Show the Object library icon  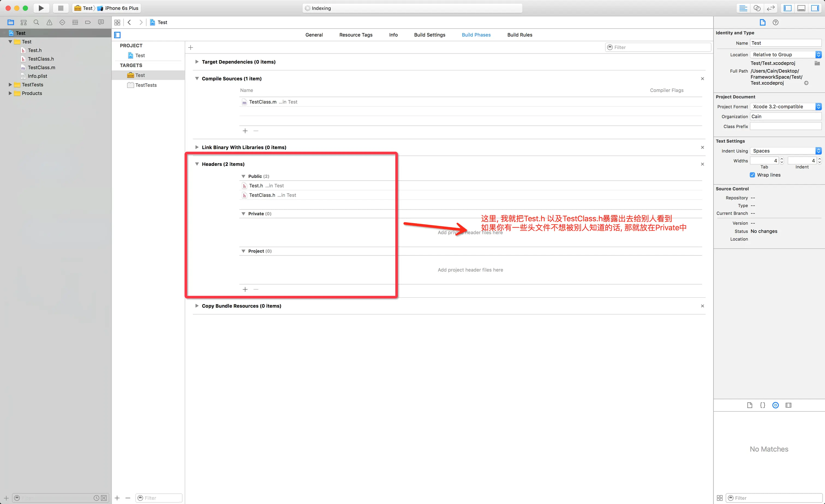775,405
